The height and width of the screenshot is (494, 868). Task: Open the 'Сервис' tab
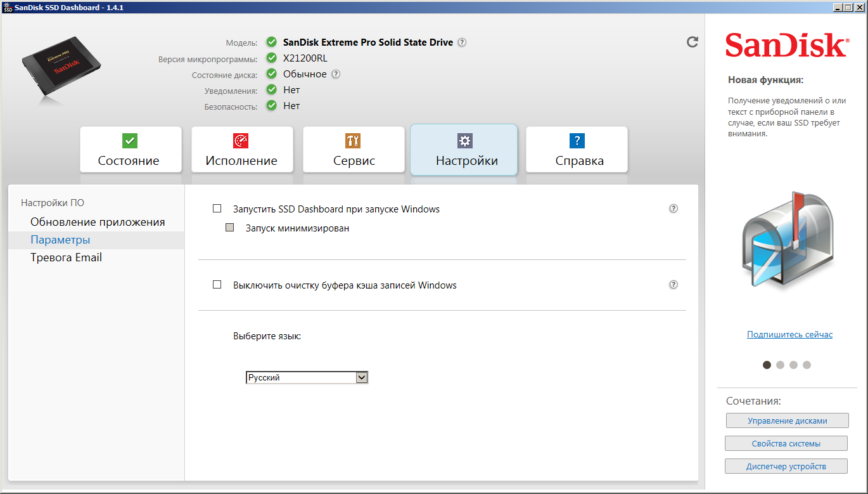354,150
